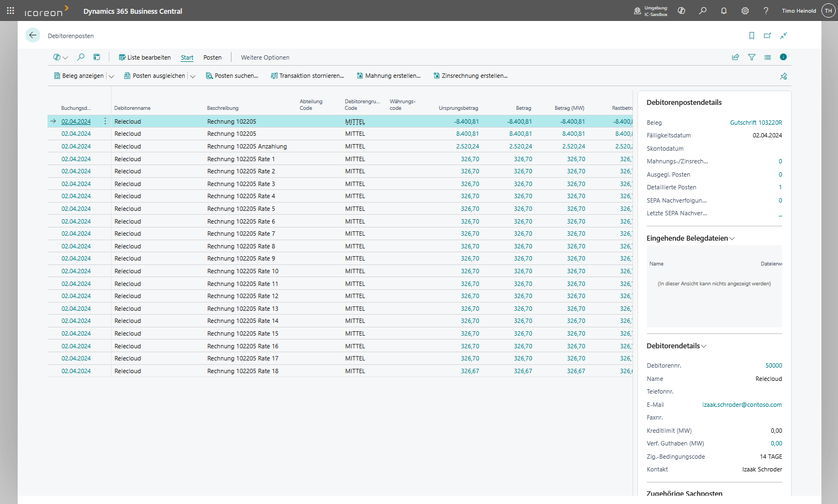Click the share icon in the action bar
This screenshot has width=838, height=504.
pos(735,57)
